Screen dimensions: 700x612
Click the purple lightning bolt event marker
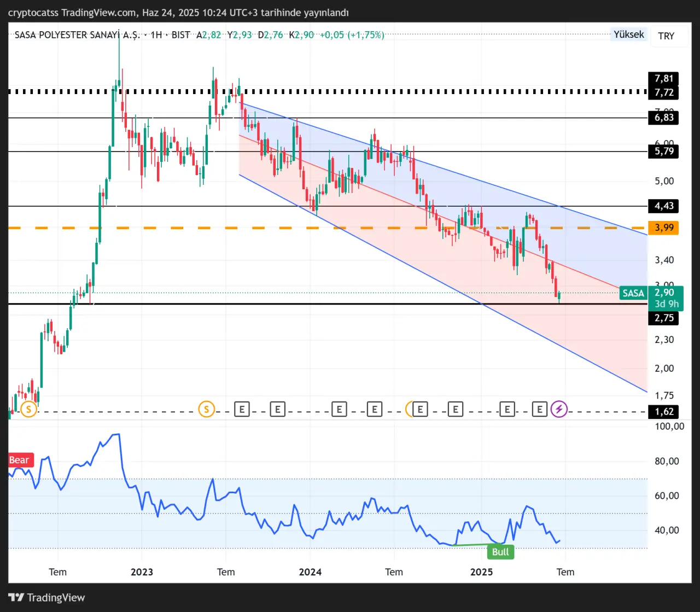click(x=559, y=409)
